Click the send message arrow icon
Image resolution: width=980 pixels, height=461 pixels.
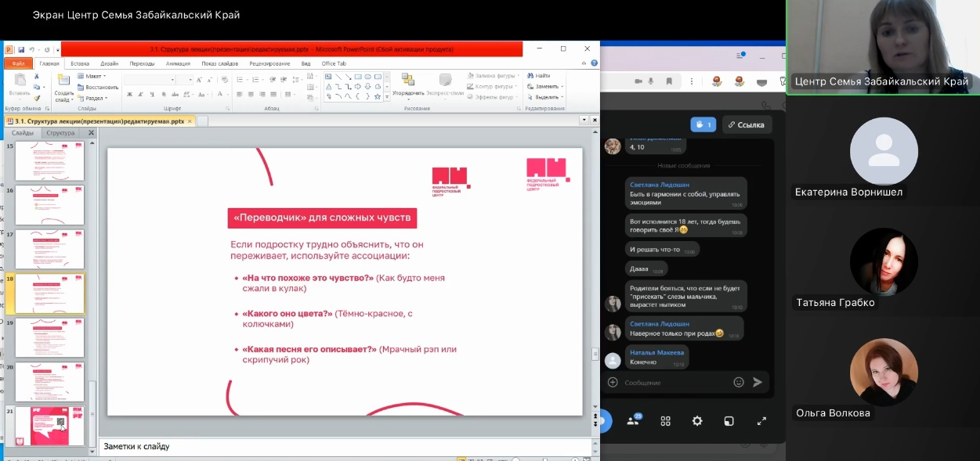758,382
